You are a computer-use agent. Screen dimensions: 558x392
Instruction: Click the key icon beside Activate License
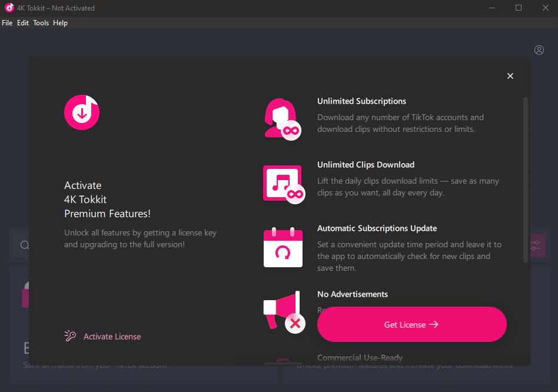70,336
